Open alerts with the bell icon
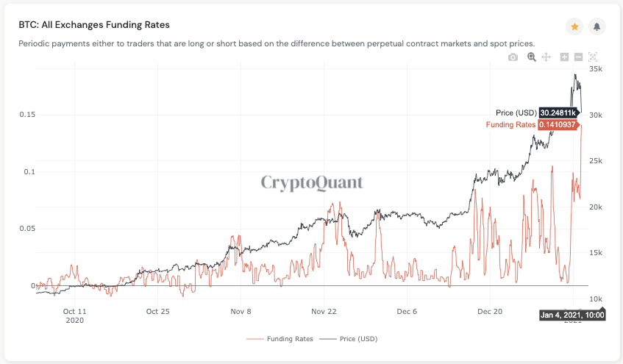Viewport: 623px width, 364px height. coord(597,26)
